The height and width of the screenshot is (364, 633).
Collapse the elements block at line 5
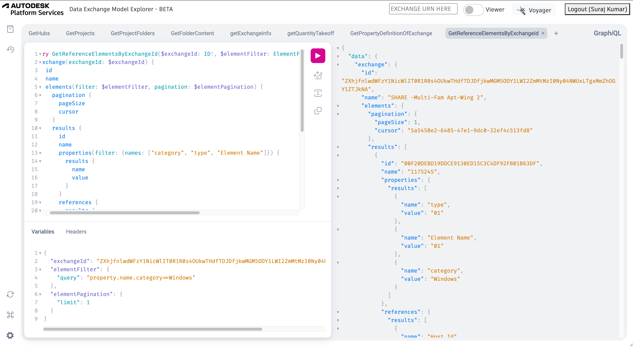click(x=40, y=87)
